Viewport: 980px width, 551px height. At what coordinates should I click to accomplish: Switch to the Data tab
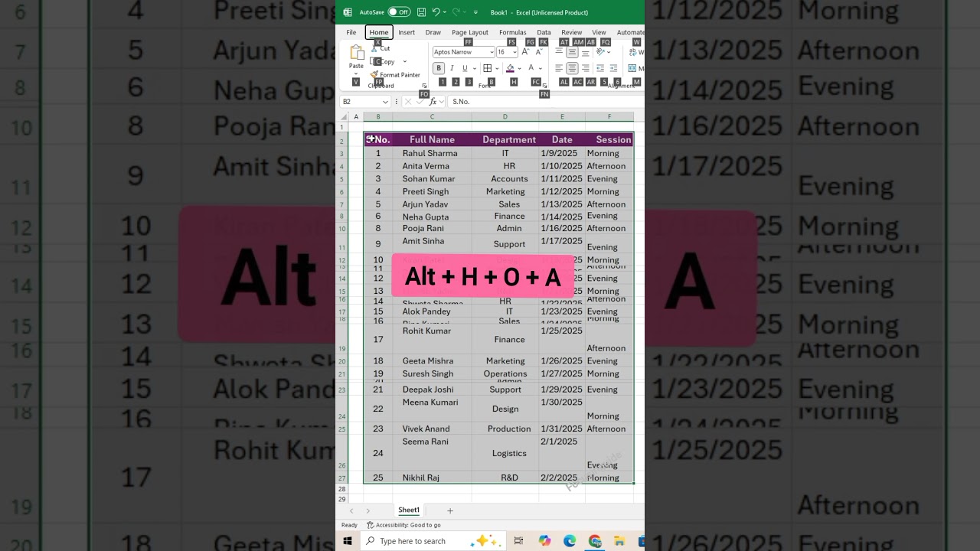click(544, 32)
